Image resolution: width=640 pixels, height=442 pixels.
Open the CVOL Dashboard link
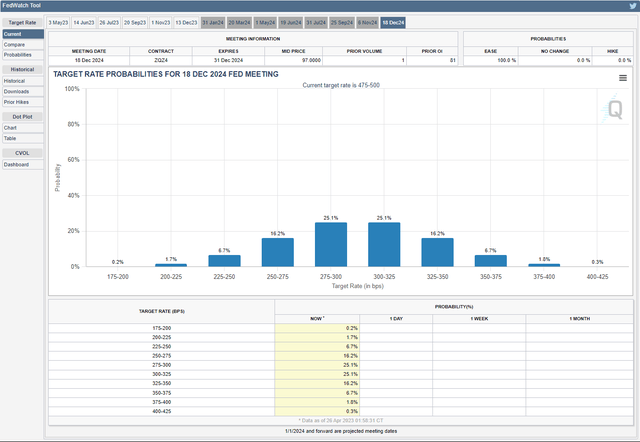point(17,164)
